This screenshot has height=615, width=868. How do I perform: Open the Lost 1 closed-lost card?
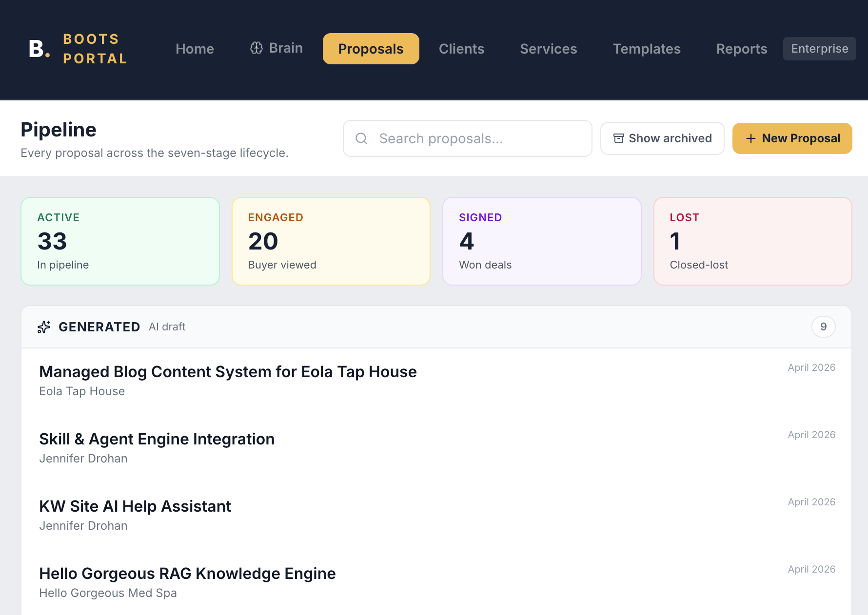point(753,241)
